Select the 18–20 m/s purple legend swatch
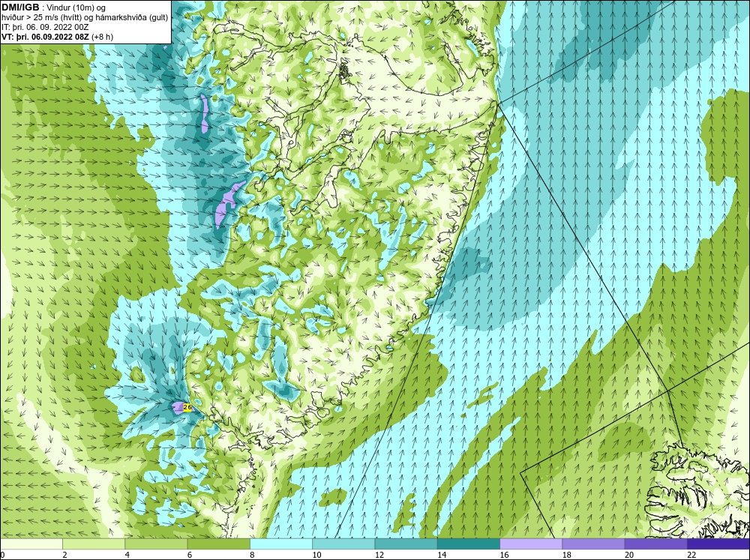Viewport: 750px width, 560px height. click(593, 544)
